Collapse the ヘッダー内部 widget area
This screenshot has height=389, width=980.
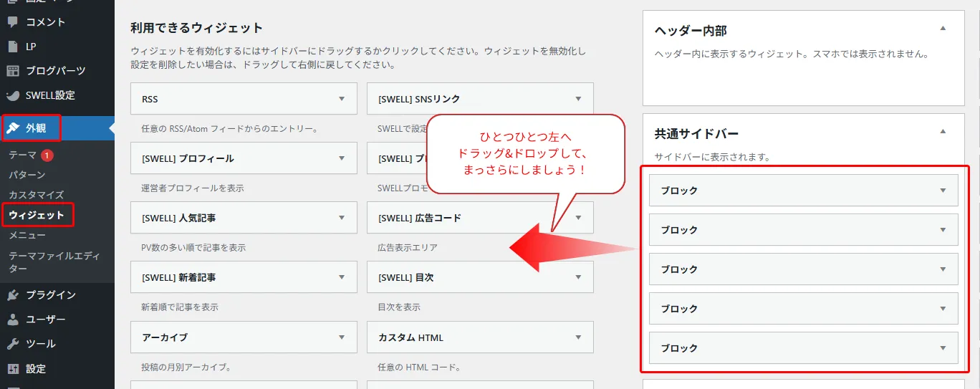943,29
